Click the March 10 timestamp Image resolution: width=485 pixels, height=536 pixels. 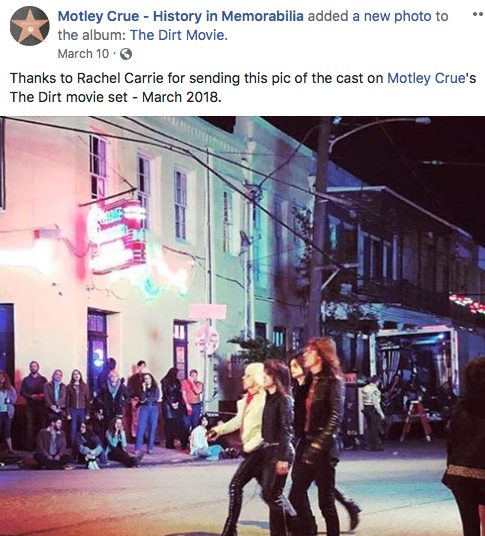[83, 54]
